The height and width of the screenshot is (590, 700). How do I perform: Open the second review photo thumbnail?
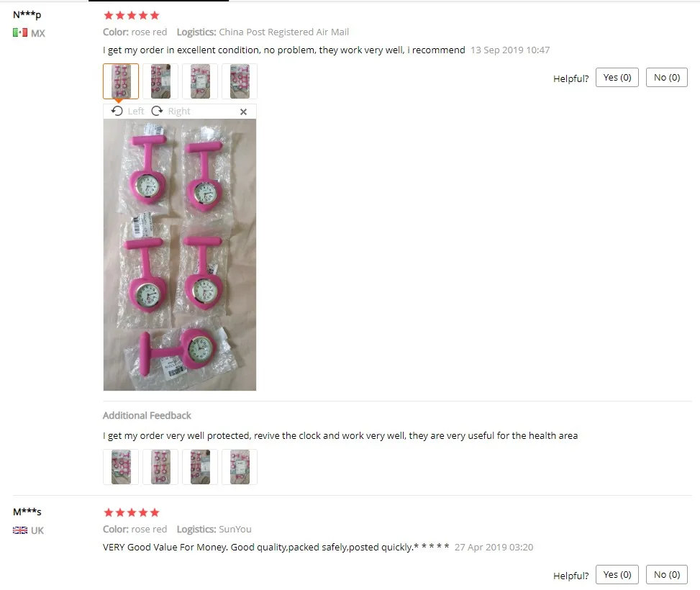(x=160, y=81)
